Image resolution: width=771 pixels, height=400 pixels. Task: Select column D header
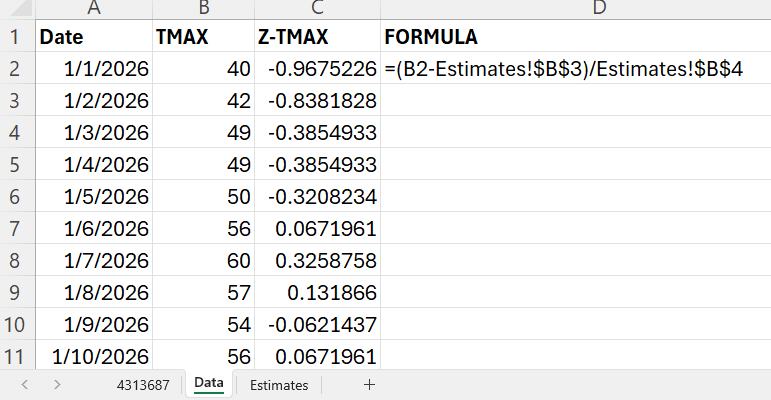pos(576,8)
